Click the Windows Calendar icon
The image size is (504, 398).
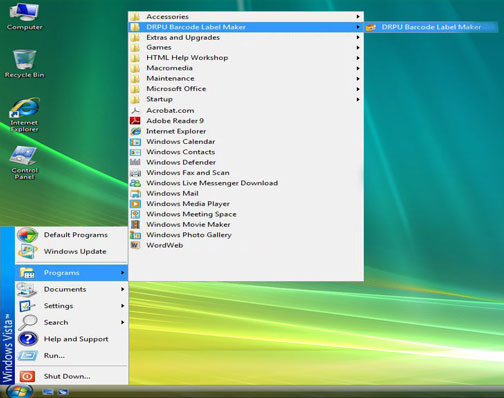135,142
